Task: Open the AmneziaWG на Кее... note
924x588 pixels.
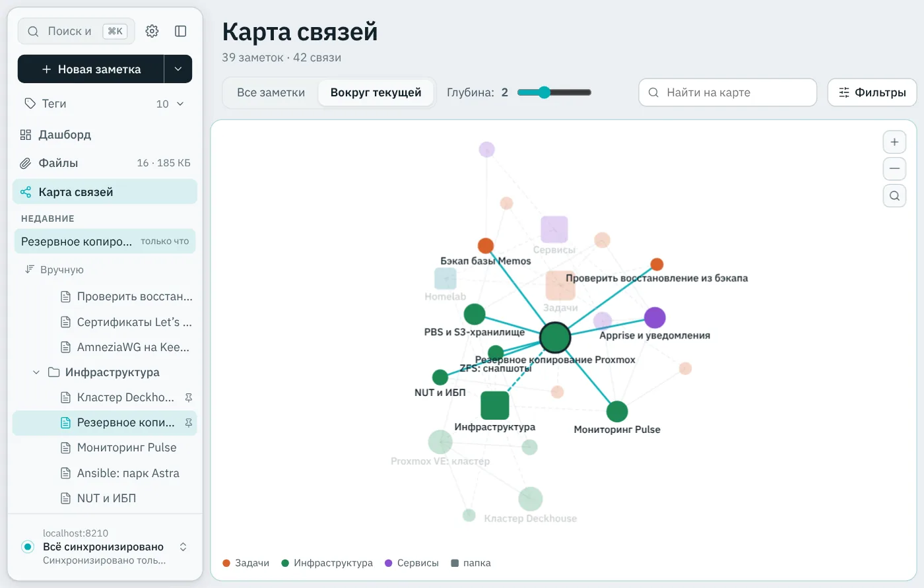Action: tap(104, 347)
